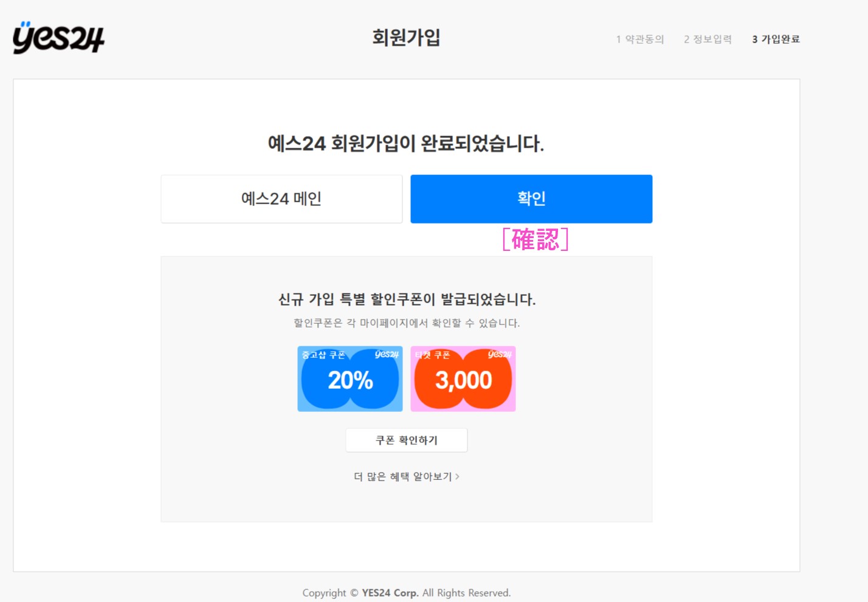Click the chevron after 더 많은 혜택 알아보기
This screenshot has height=602, width=868.
[457, 477]
